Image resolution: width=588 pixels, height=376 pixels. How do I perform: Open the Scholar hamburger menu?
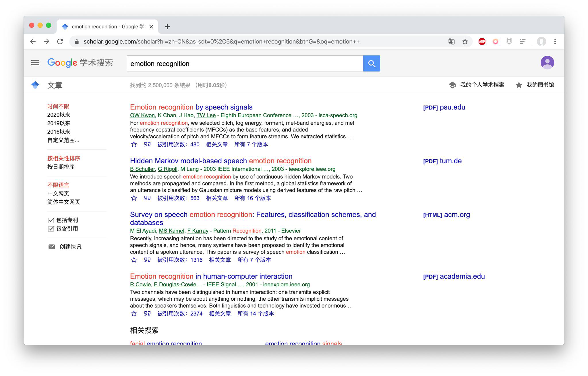coord(35,63)
